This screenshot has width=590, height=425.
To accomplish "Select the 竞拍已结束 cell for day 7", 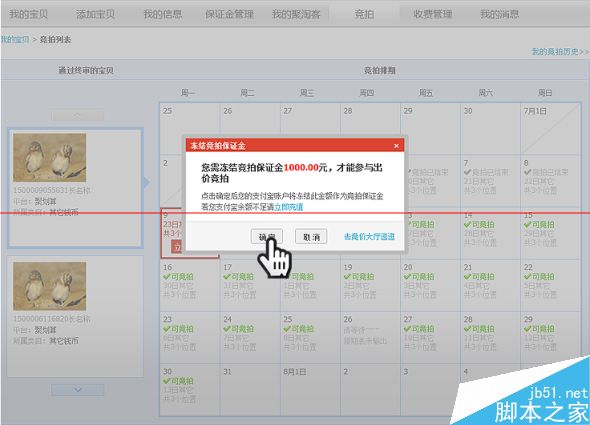I will [x=490, y=181].
